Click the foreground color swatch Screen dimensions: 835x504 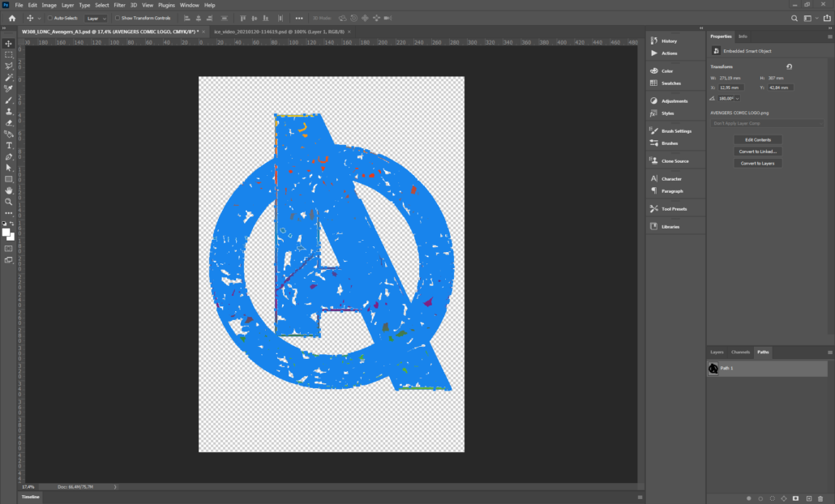[x=6, y=232]
